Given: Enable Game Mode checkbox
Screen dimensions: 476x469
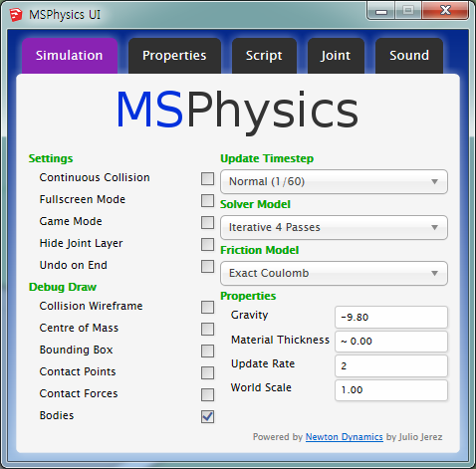Looking at the screenshot, I should pos(207,223).
